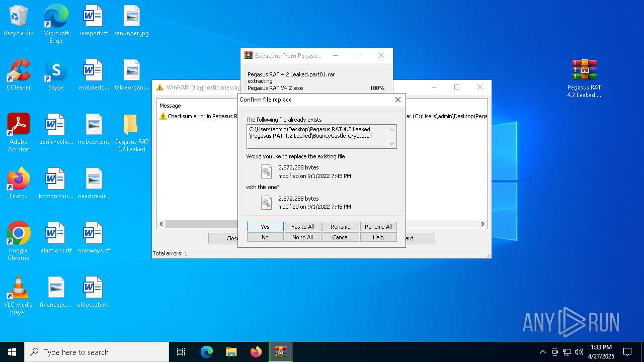Open Microsoft Edge desktop shortcut
This screenshot has height=362, width=644.
click(56, 24)
